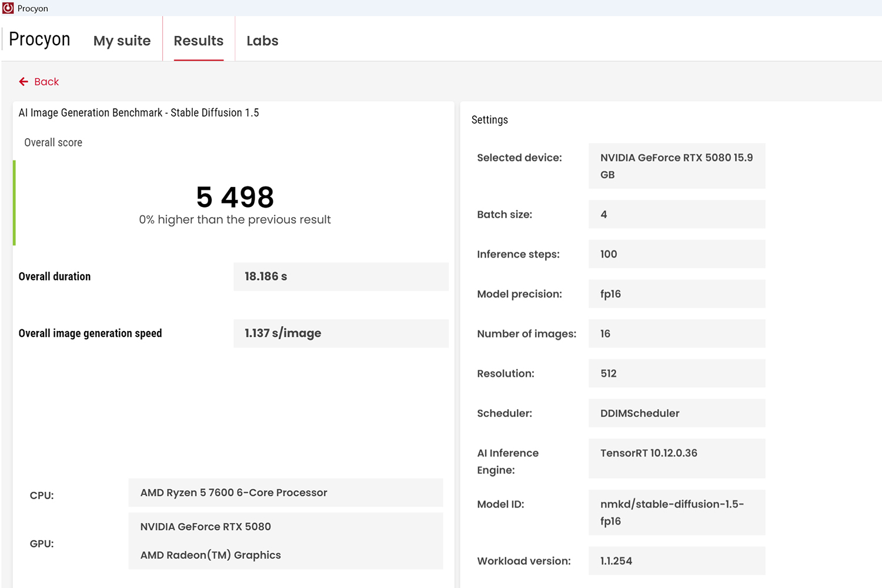Switch to the Results tab

pos(199,41)
